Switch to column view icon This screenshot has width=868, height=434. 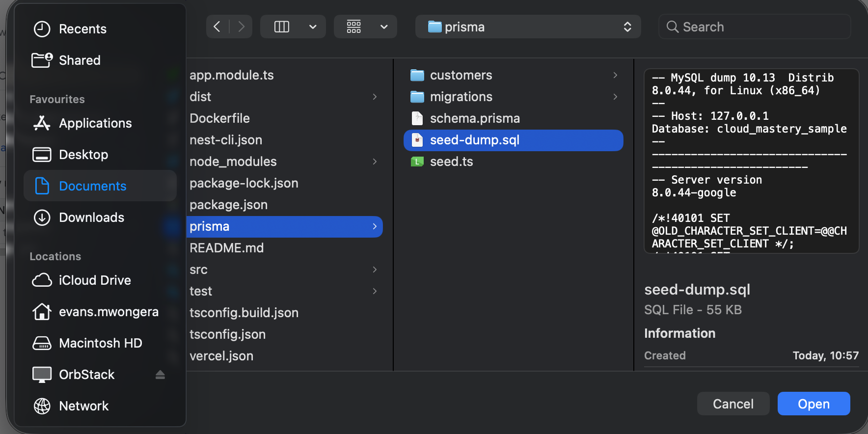coord(282,27)
